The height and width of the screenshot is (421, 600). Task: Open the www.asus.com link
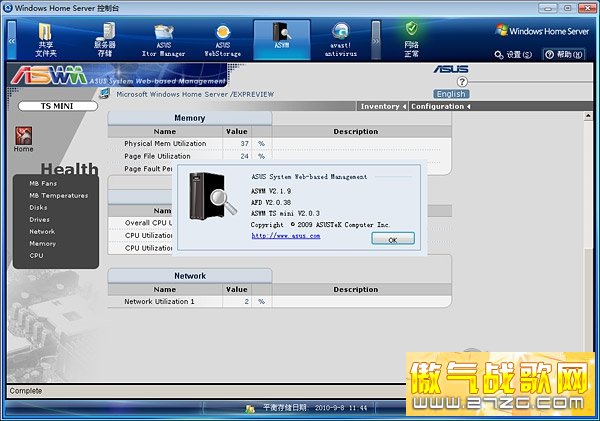tap(286, 236)
